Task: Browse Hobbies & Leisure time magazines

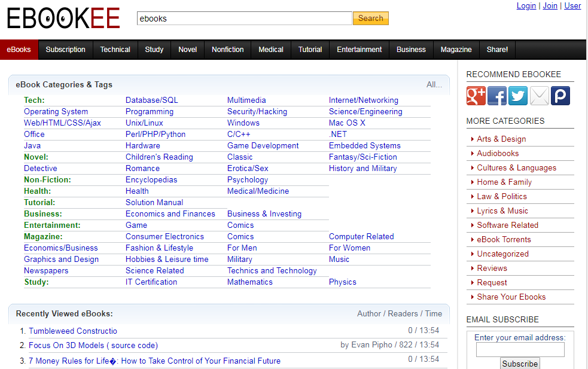Action: point(167,259)
